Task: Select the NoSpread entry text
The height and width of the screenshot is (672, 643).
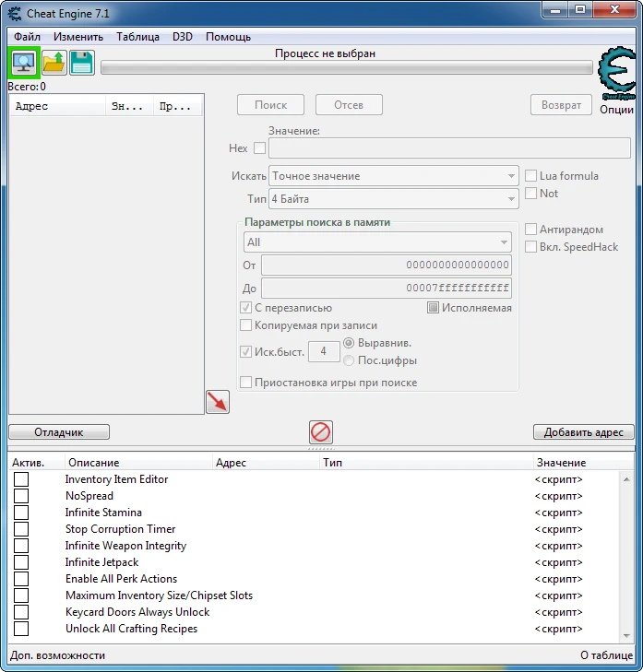Action: click(89, 496)
